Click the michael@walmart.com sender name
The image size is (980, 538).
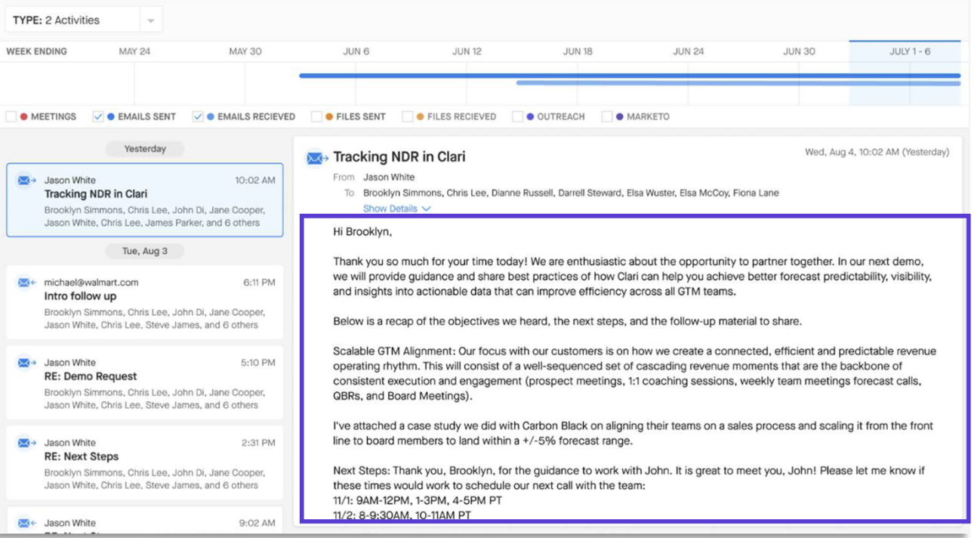click(x=91, y=283)
